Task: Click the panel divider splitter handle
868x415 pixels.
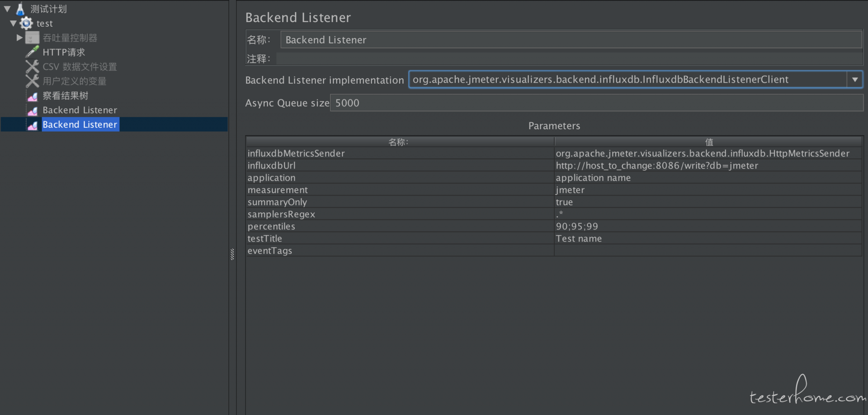Action: (x=232, y=254)
